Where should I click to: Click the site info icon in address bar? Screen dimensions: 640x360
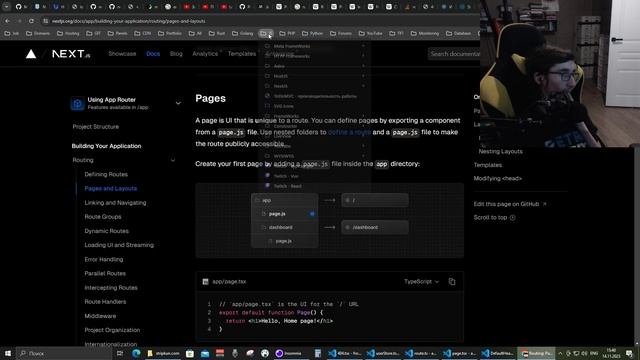click(x=45, y=21)
